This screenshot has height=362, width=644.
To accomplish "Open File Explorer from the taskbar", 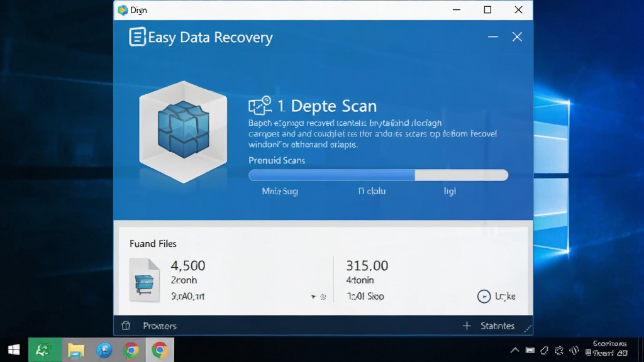I will coord(76,350).
